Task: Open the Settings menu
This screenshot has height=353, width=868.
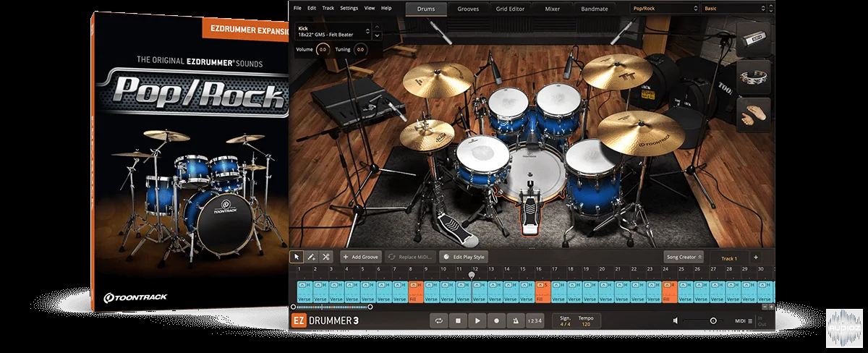Action: pyautogui.click(x=349, y=8)
